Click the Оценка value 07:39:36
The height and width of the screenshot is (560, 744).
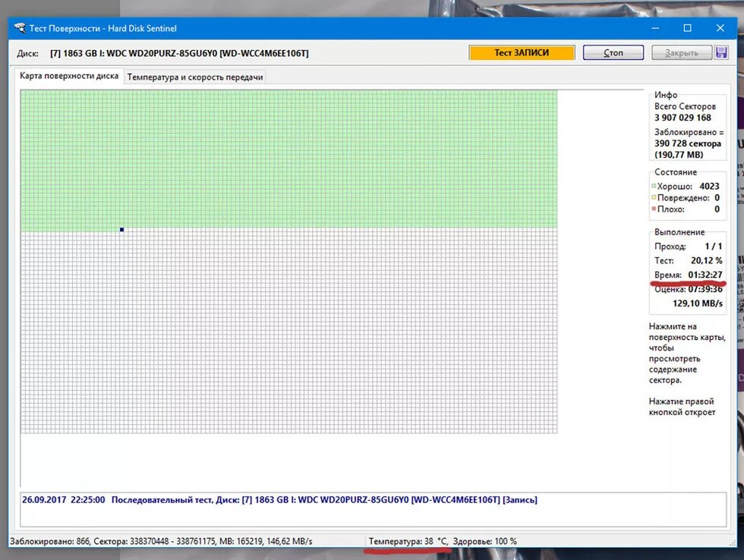[x=705, y=289]
